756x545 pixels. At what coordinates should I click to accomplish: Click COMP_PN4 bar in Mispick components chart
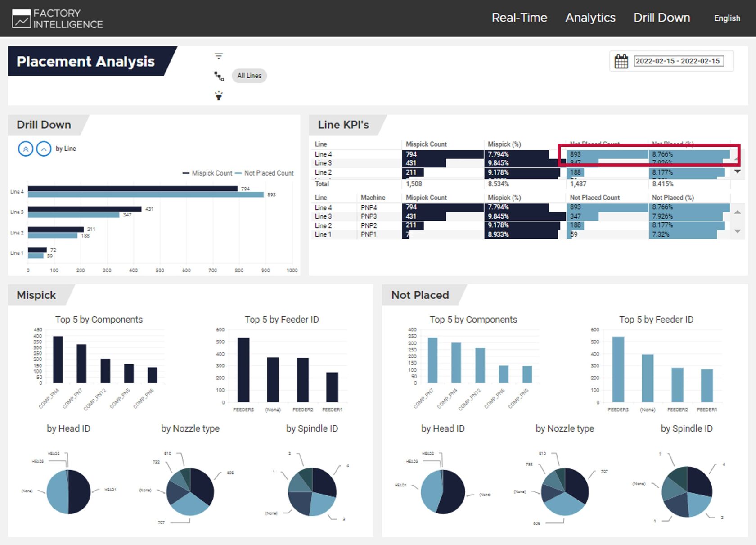tap(58, 359)
